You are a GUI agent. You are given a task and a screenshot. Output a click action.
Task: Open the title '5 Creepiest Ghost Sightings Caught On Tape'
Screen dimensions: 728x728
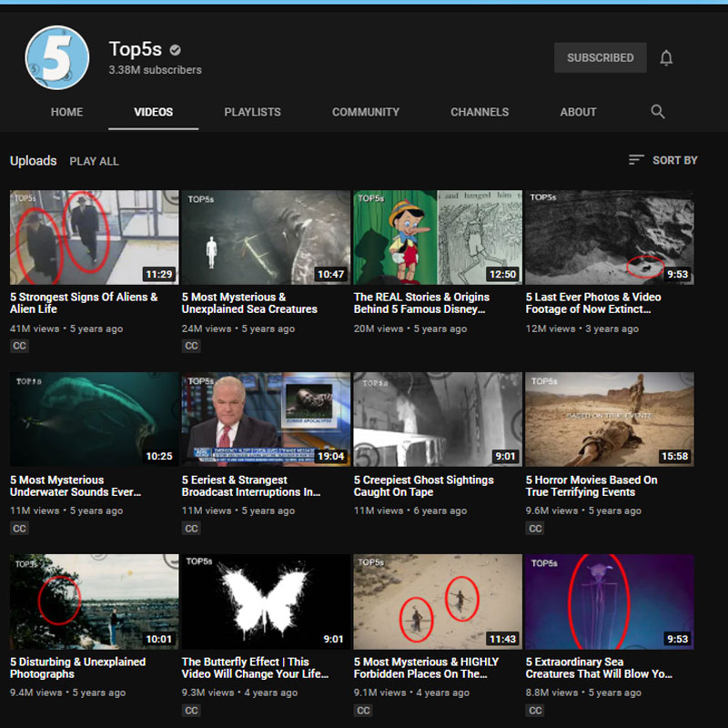[x=423, y=486]
